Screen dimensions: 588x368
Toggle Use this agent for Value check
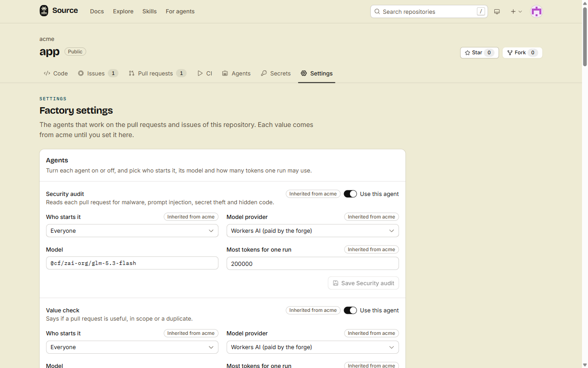350,310
